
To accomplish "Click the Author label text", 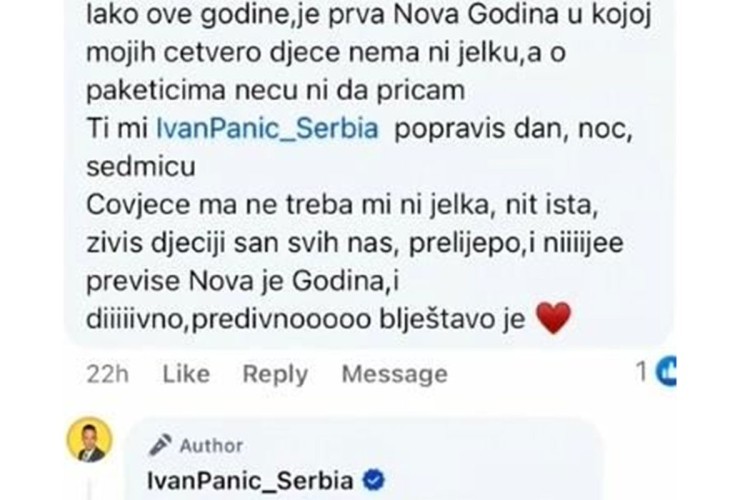I will pyautogui.click(x=211, y=445).
